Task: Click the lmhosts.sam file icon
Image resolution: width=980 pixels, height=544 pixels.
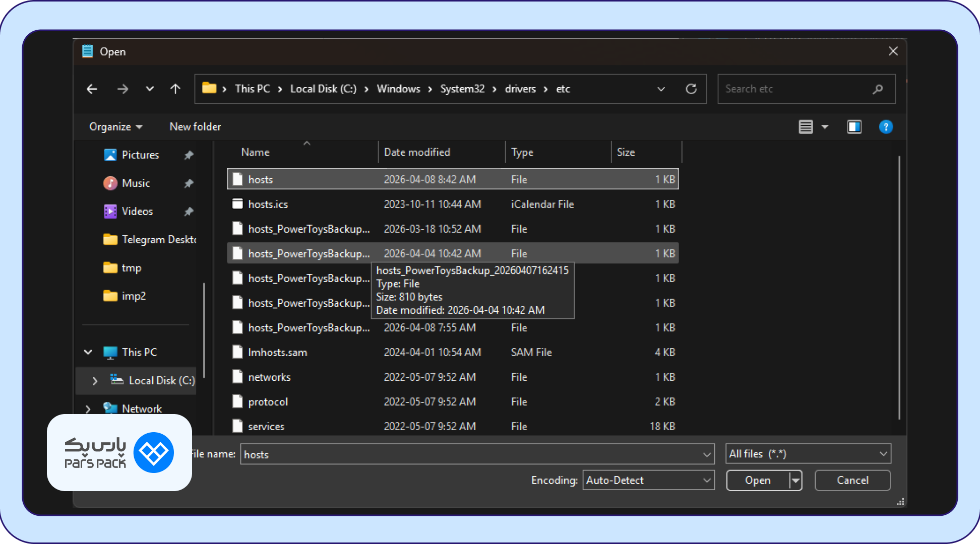Action: coord(237,352)
